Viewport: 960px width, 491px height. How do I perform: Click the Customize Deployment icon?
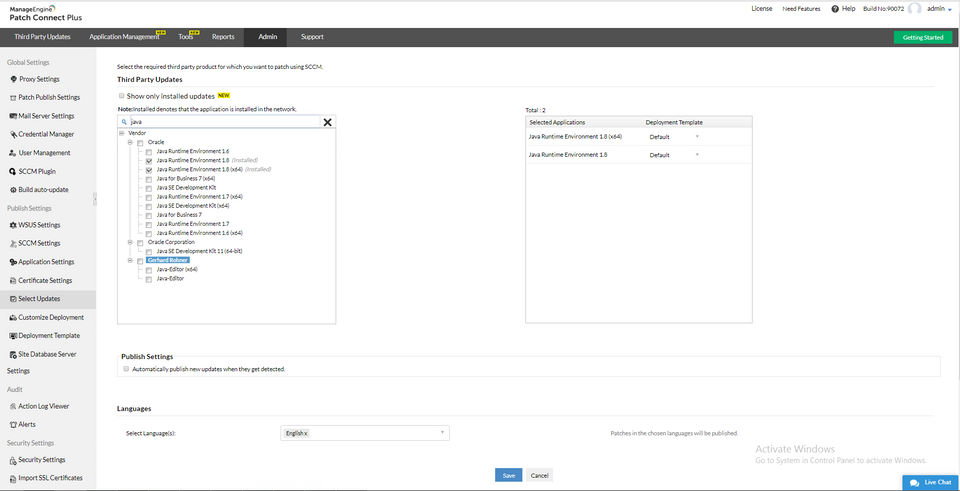(x=13, y=317)
